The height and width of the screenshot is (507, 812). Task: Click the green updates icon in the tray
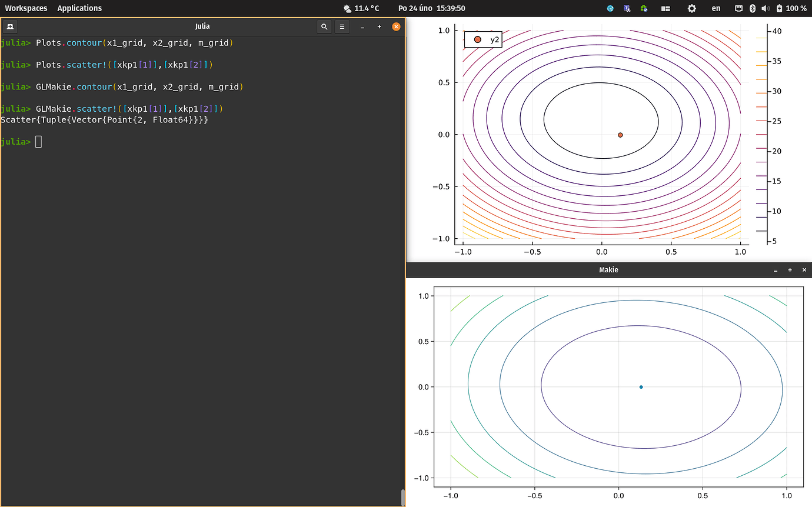(643, 8)
